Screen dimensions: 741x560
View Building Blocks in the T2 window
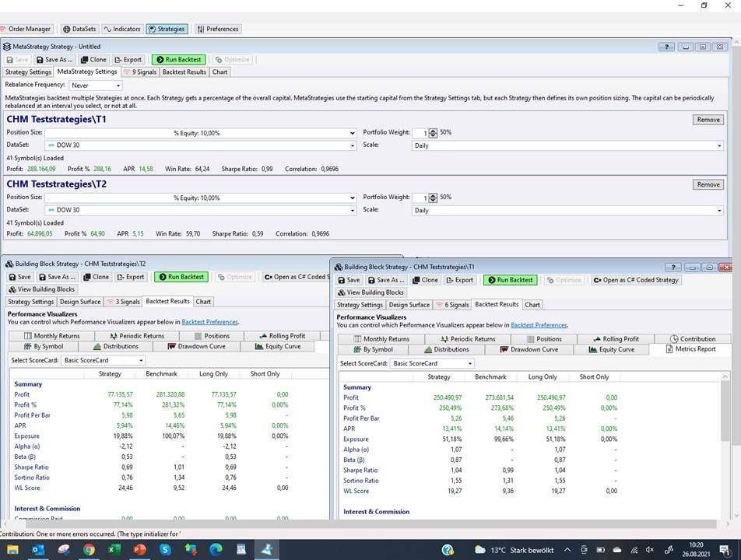40,289
